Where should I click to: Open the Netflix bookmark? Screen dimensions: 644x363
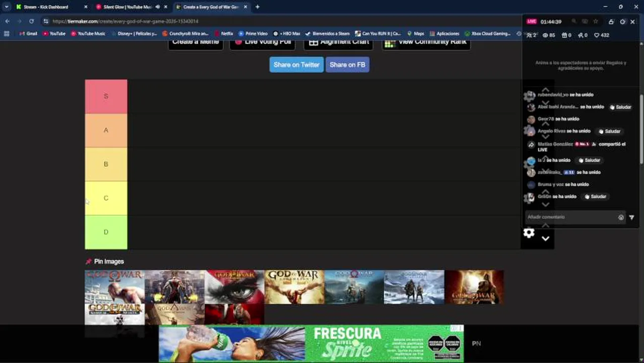pyautogui.click(x=223, y=34)
